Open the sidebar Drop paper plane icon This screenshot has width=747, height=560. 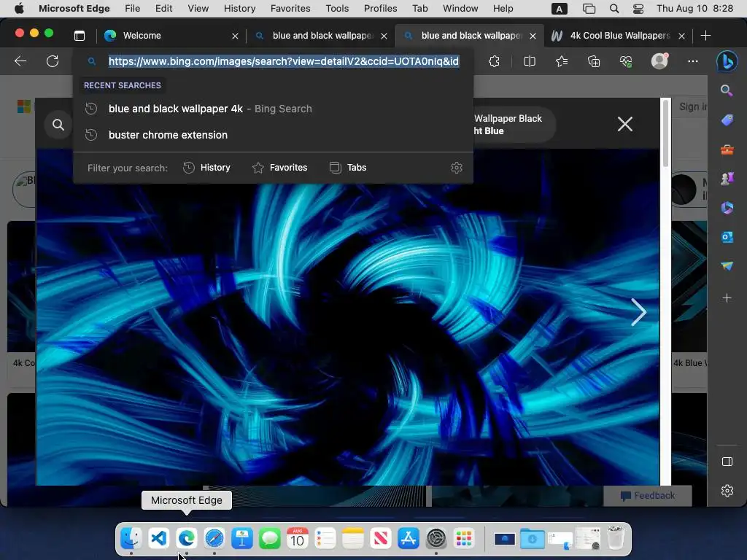(727, 265)
